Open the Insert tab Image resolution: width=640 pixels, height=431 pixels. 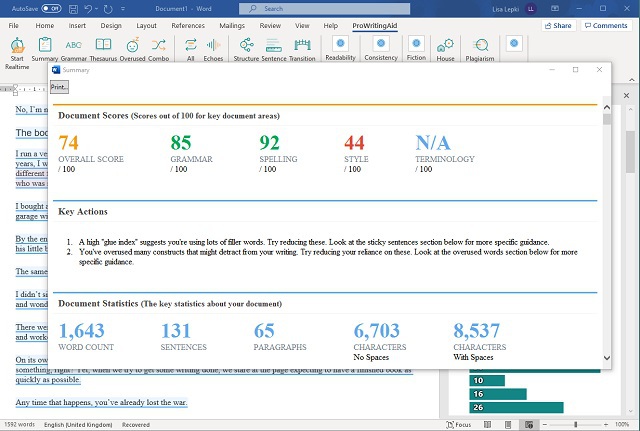(x=77, y=25)
